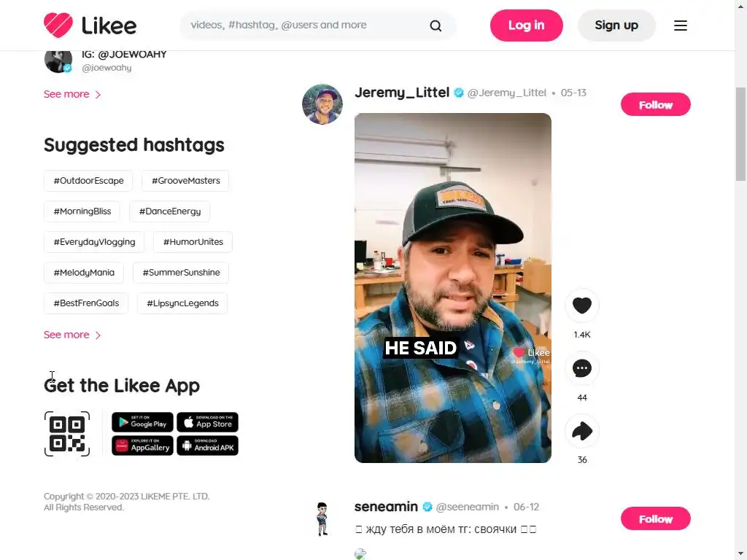
Task: Click the search magnifier icon
Action: (x=436, y=26)
